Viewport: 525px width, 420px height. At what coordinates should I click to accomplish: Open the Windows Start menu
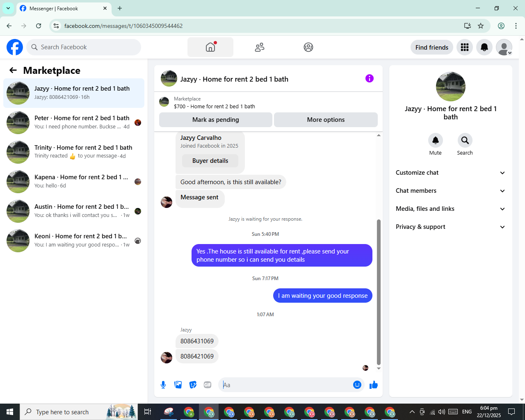click(10, 412)
